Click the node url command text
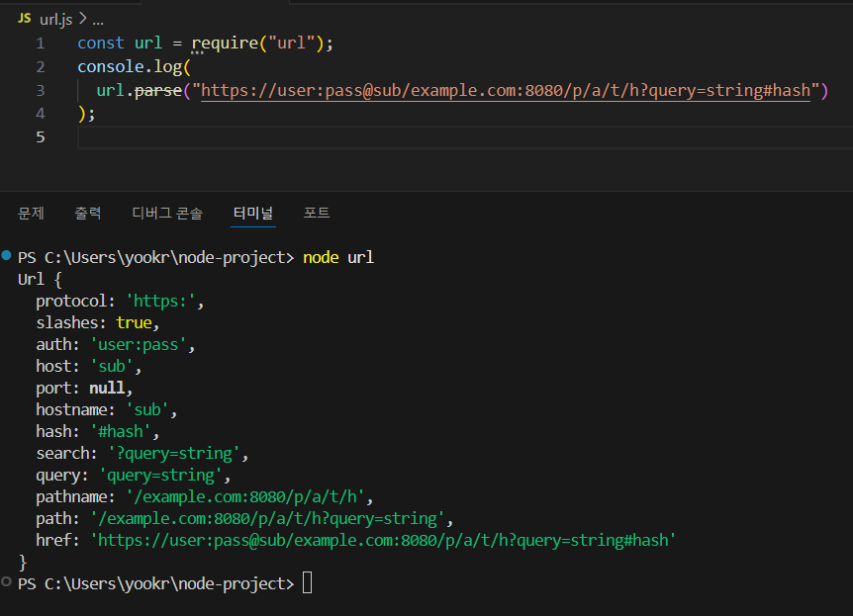Screen dimensions: 853x616 click(337, 257)
